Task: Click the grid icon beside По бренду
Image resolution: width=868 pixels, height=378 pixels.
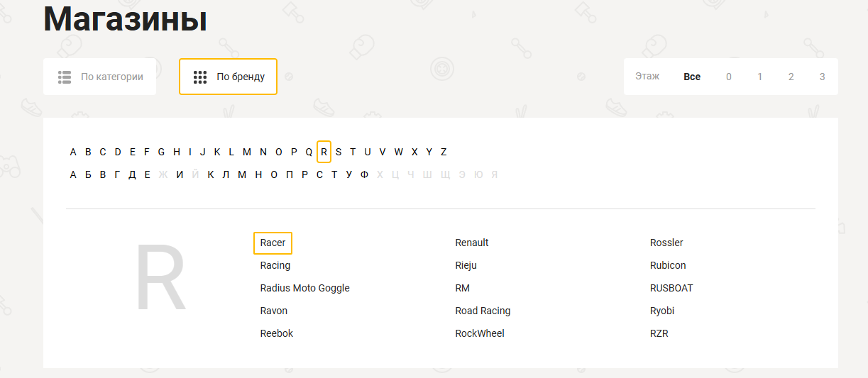Action: coord(200,77)
